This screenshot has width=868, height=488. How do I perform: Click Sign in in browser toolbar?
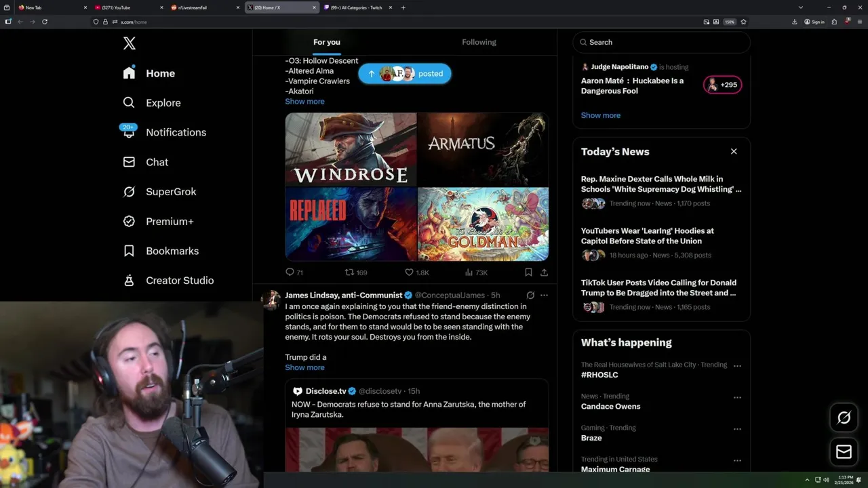tap(814, 22)
